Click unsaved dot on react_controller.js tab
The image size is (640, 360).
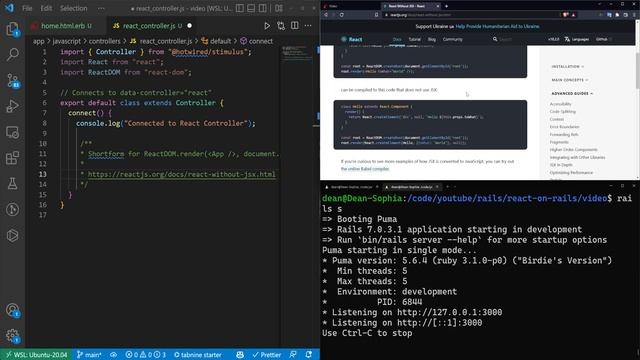click(189, 26)
